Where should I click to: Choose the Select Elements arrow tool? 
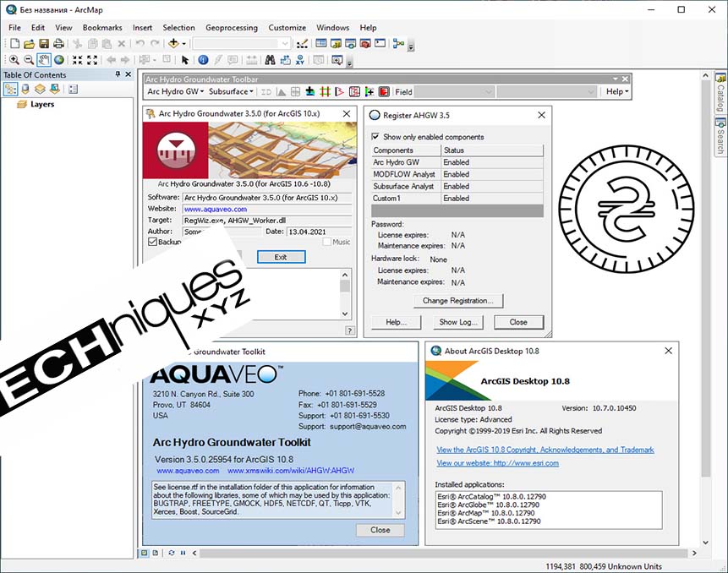point(185,60)
